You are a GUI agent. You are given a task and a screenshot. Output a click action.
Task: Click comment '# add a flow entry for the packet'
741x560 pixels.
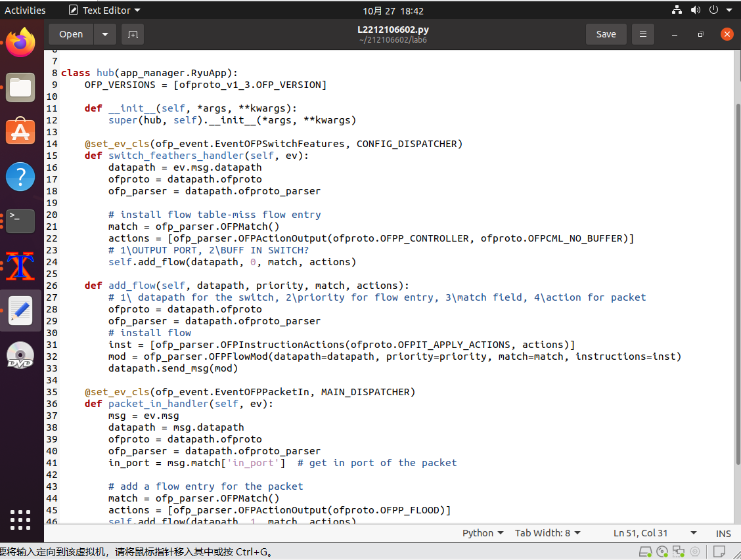(206, 486)
